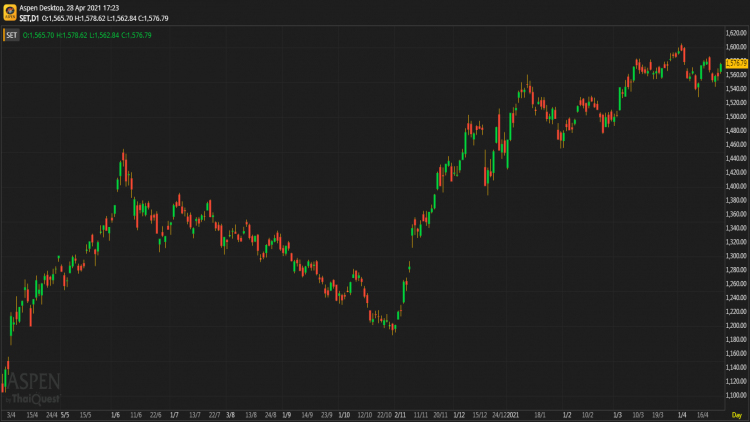Click the 1/4 date axis label
The height and width of the screenshot is (422, 750).
click(x=682, y=415)
